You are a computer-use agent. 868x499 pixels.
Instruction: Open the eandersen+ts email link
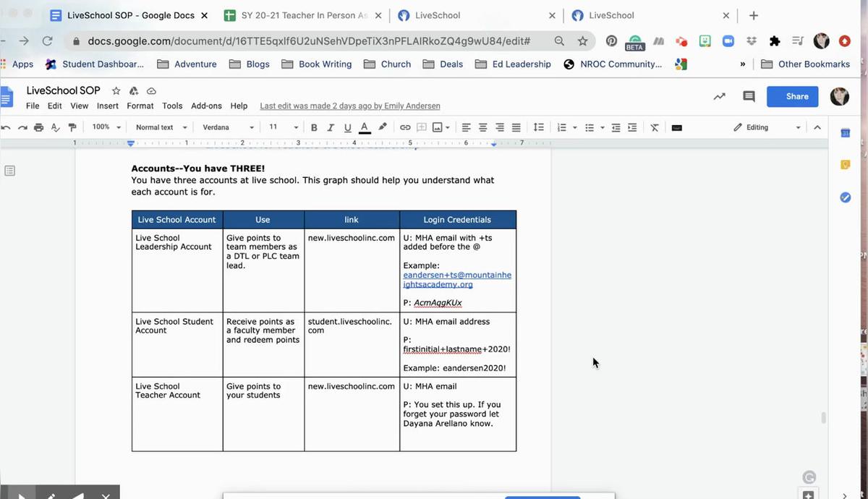click(x=457, y=280)
